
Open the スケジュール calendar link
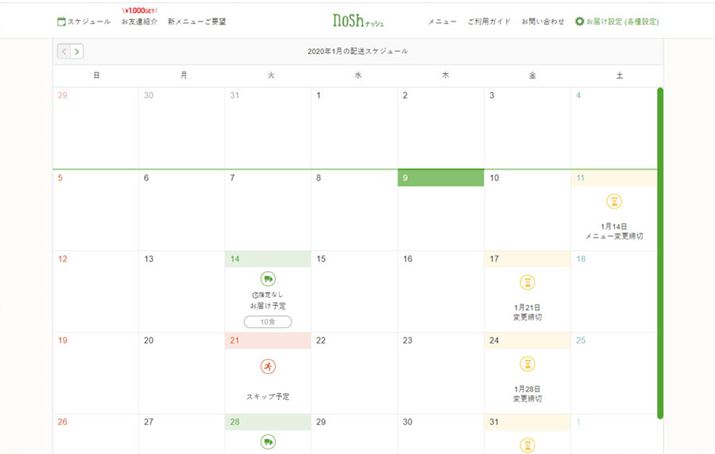coord(84,21)
